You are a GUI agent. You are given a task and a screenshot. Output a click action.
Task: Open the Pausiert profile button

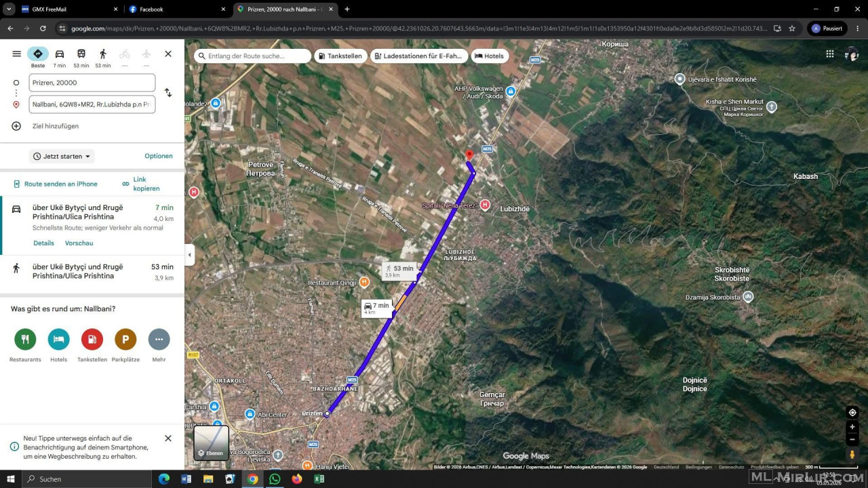(827, 28)
